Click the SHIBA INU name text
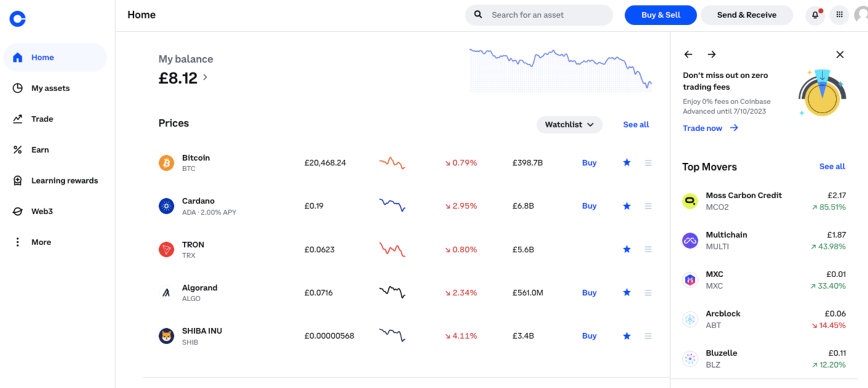Image resolution: width=868 pixels, height=388 pixels. tap(202, 331)
